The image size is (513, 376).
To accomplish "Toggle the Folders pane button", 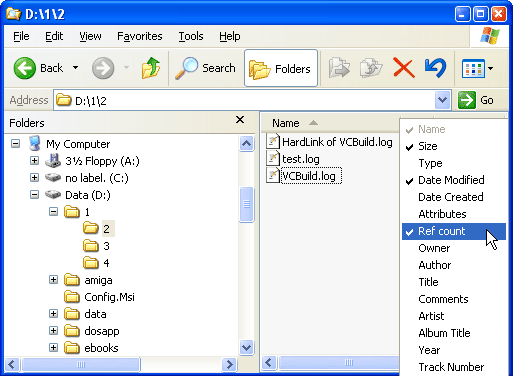I will tap(281, 68).
